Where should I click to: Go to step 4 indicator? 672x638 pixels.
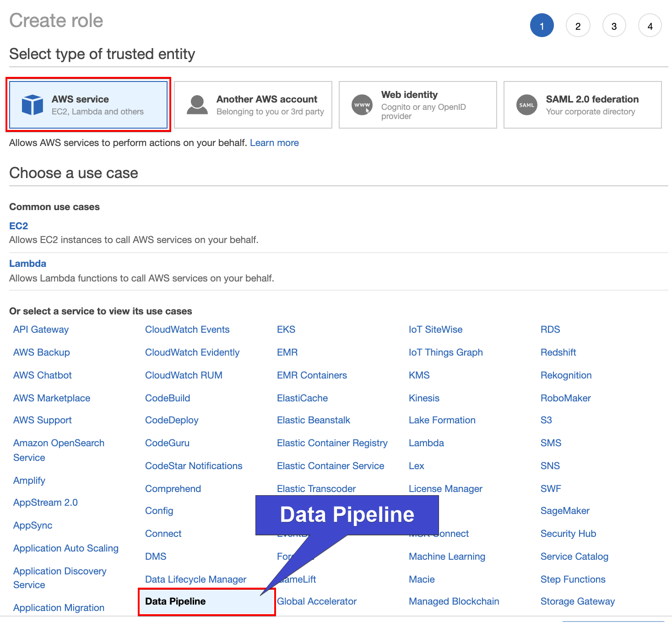[650, 26]
